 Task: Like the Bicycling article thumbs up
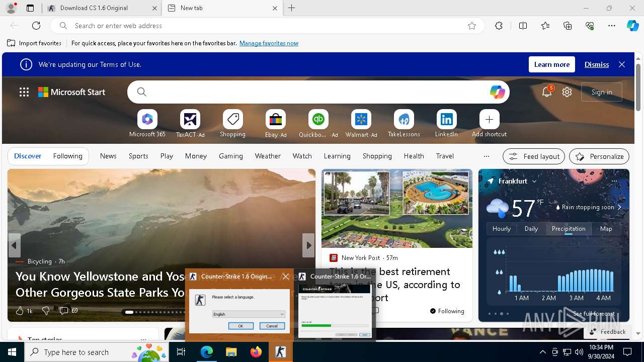pyautogui.click(x=20, y=311)
